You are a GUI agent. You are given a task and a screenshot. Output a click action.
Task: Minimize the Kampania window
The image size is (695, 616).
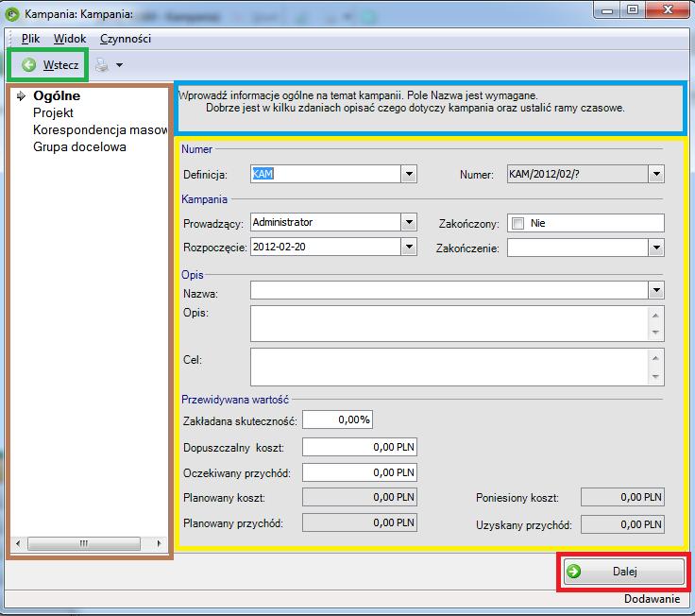coord(607,10)
